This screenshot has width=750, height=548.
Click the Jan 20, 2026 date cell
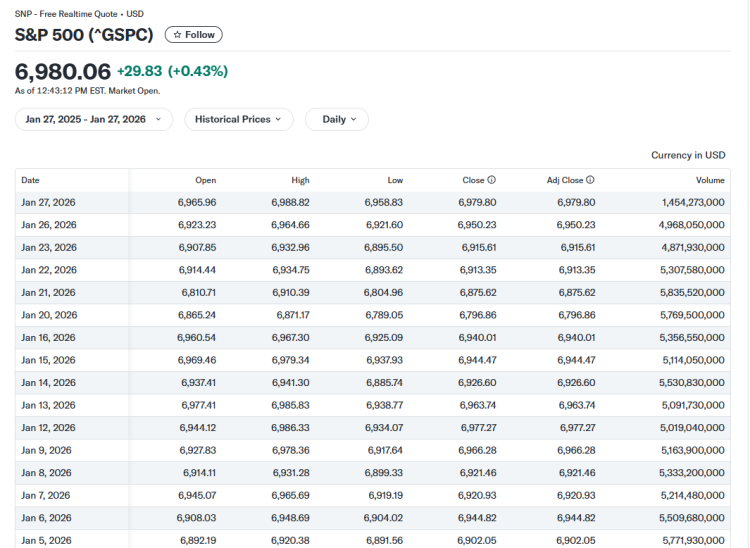48,315
